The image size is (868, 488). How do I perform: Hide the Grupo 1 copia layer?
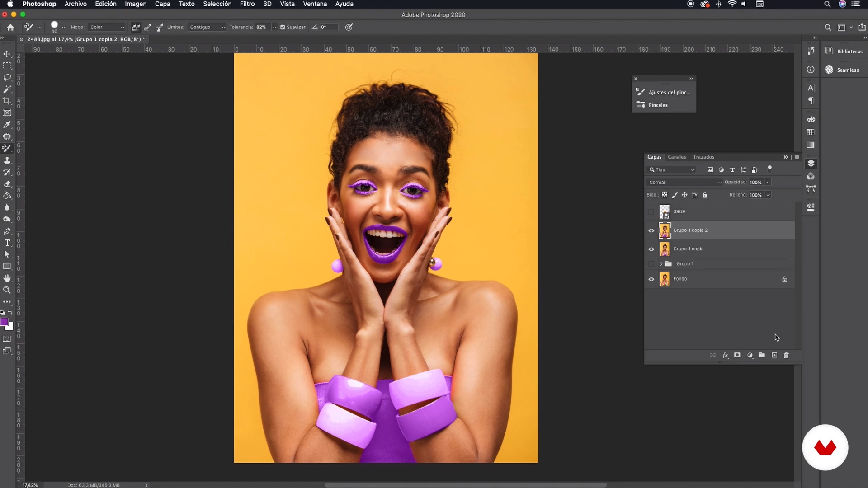pos(651,249)
